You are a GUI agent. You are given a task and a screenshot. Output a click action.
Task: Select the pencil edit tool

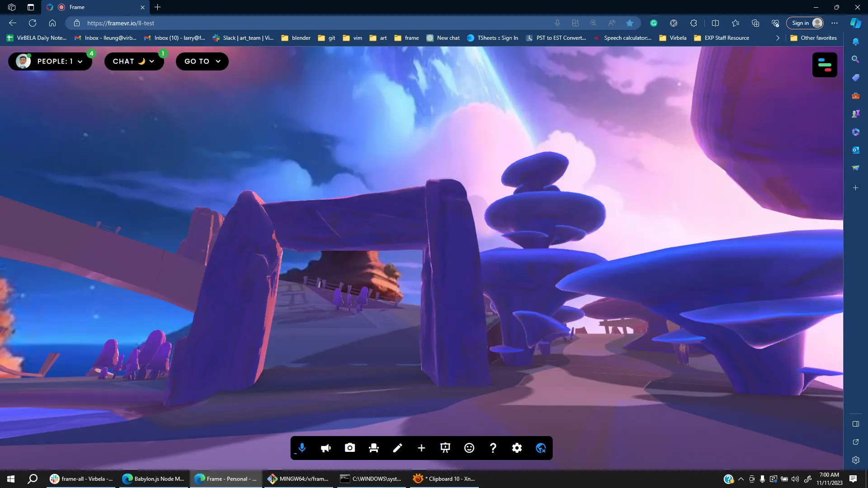(397, 448)
